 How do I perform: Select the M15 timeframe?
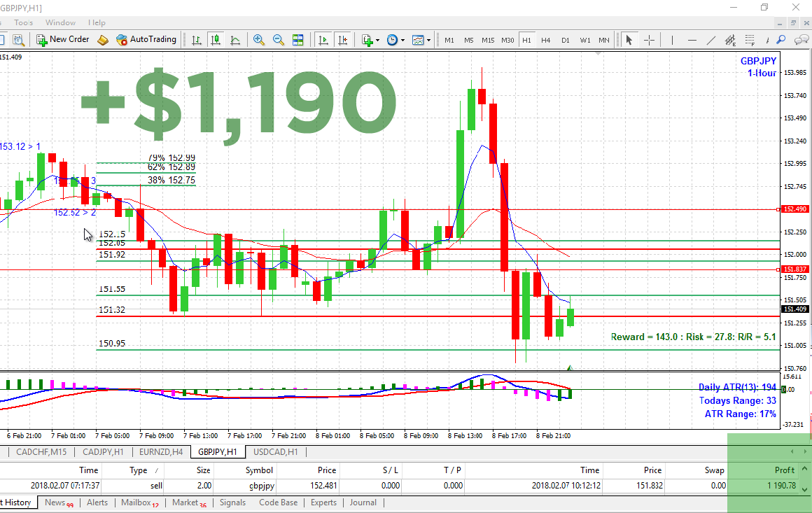488,40
